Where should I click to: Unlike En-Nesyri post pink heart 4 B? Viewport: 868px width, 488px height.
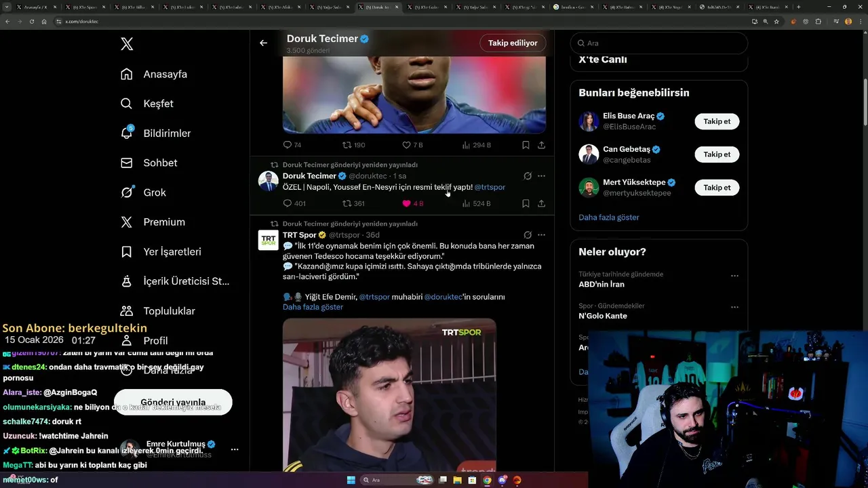[x=412, y=203]
